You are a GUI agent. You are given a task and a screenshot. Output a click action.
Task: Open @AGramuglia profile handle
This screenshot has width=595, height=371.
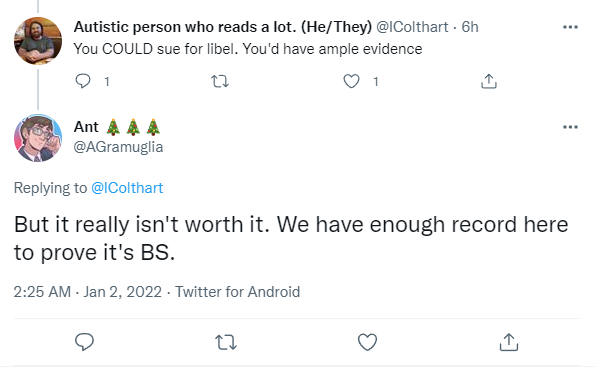pyautogui.click(x=118, y=147)
